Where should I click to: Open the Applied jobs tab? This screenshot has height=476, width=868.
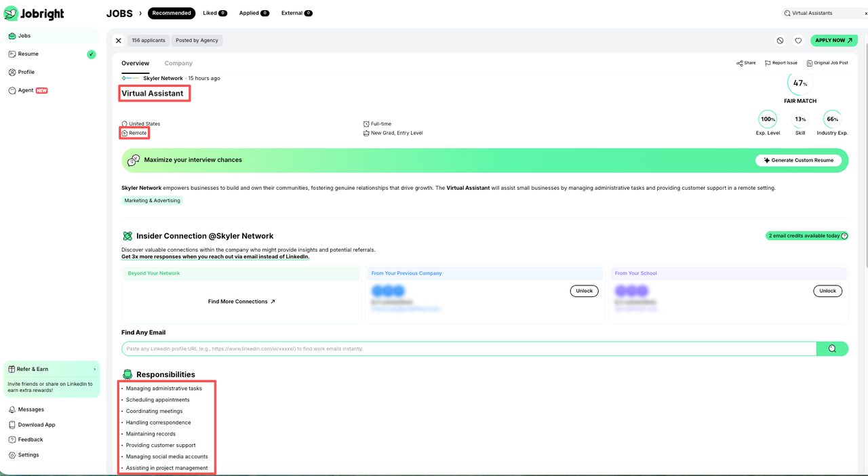[x=254, y=13]
